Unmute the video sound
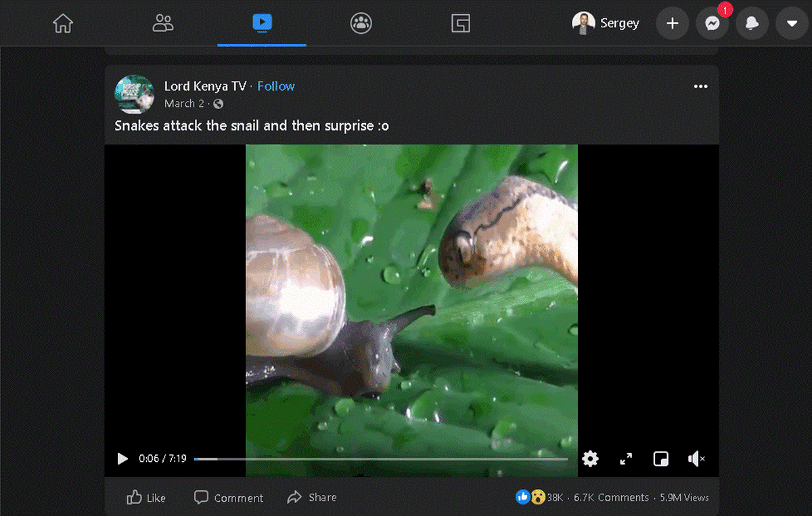The height and width of the screenshot is (516, 812). (696, 459)
